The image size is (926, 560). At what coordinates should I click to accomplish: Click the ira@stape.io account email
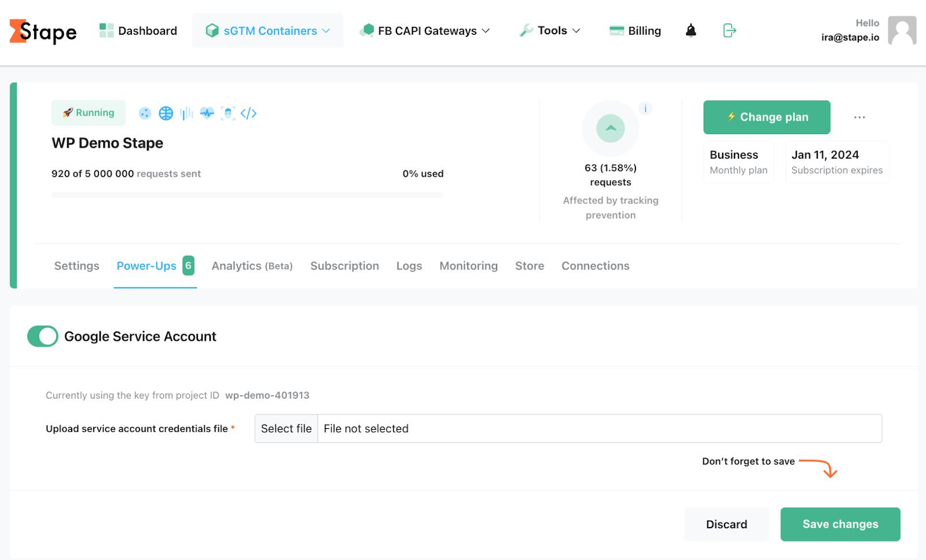coord(850,38)
